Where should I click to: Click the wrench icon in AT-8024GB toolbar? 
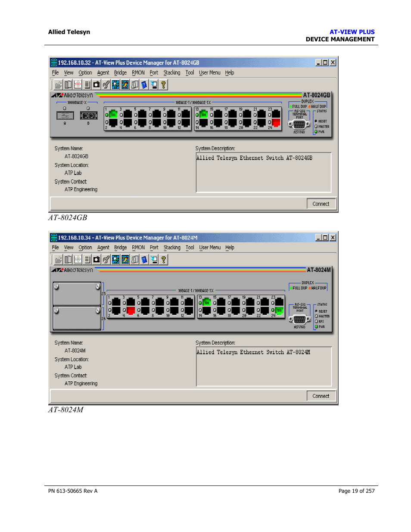(106, 85)
